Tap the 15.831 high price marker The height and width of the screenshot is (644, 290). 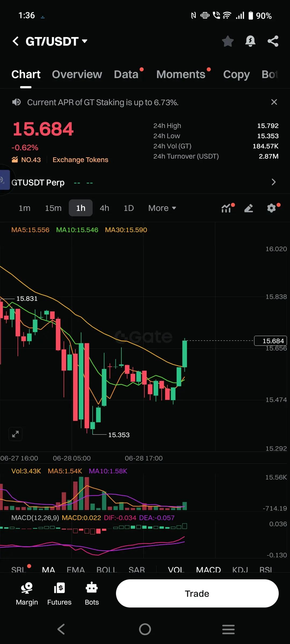(27, 298)
